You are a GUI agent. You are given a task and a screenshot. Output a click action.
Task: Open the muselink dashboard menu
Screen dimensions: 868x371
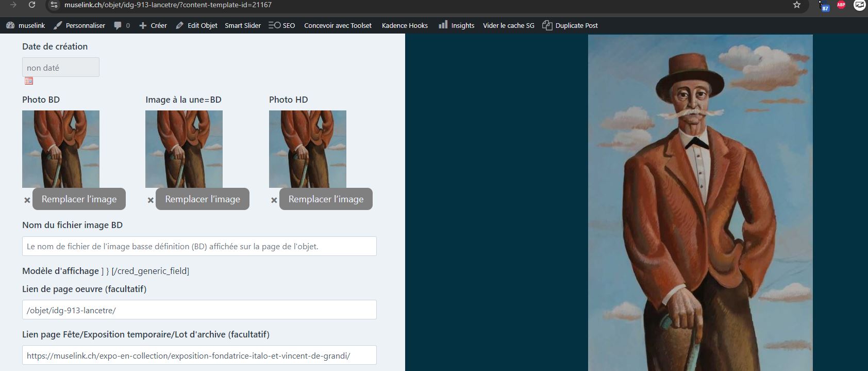[x=26, y=25]
